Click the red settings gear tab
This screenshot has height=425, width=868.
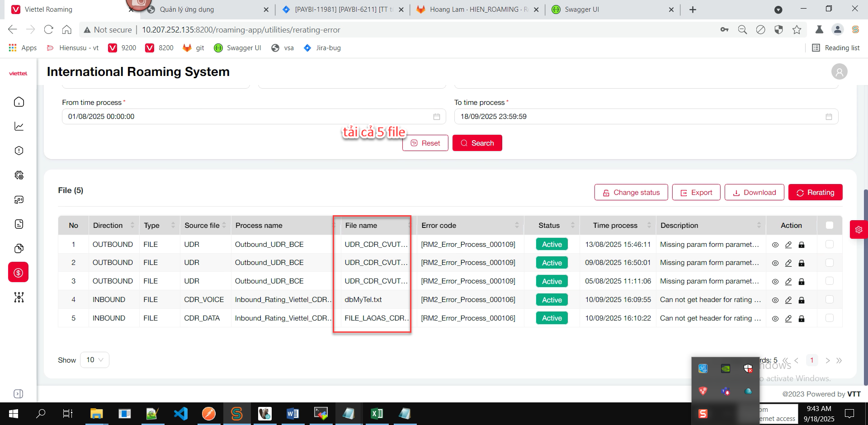tap(859, 230)
